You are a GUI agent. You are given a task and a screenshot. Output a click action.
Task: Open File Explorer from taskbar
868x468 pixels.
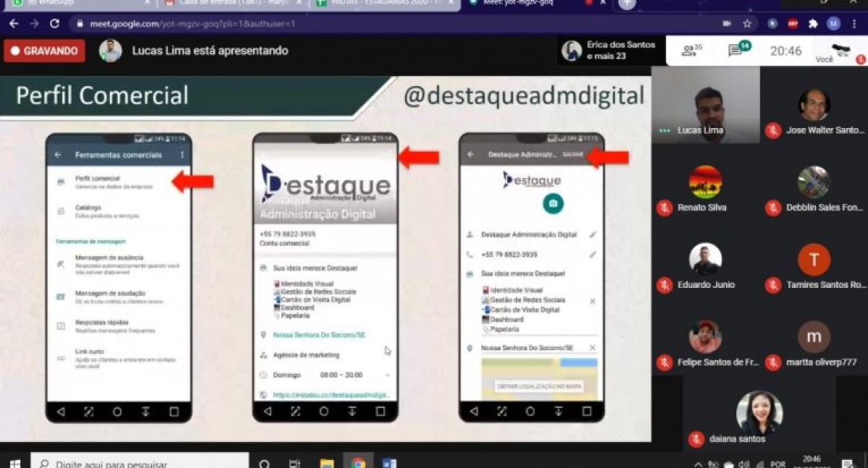pos(327,463)
